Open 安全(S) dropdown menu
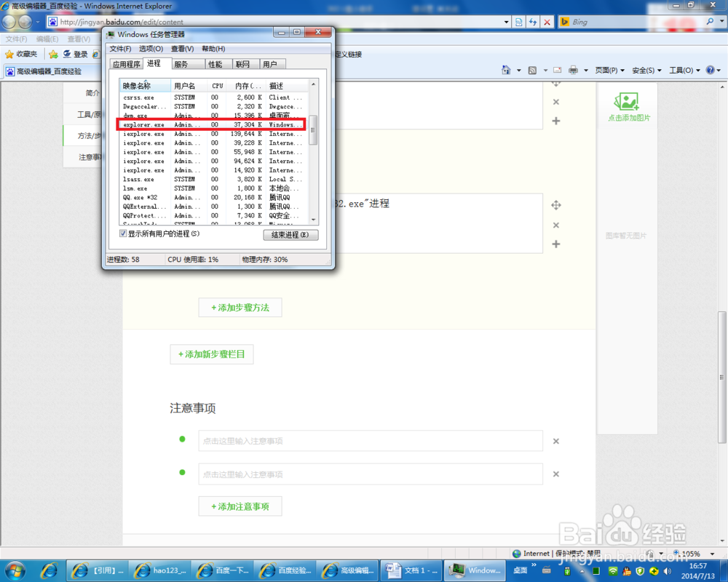Screen dimensions: 728x582 point(646,70)
